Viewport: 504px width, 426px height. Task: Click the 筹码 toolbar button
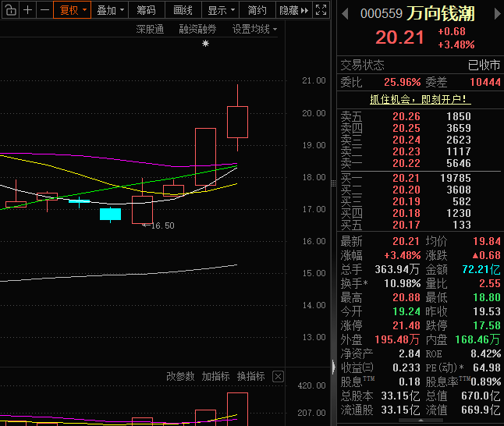147,10
